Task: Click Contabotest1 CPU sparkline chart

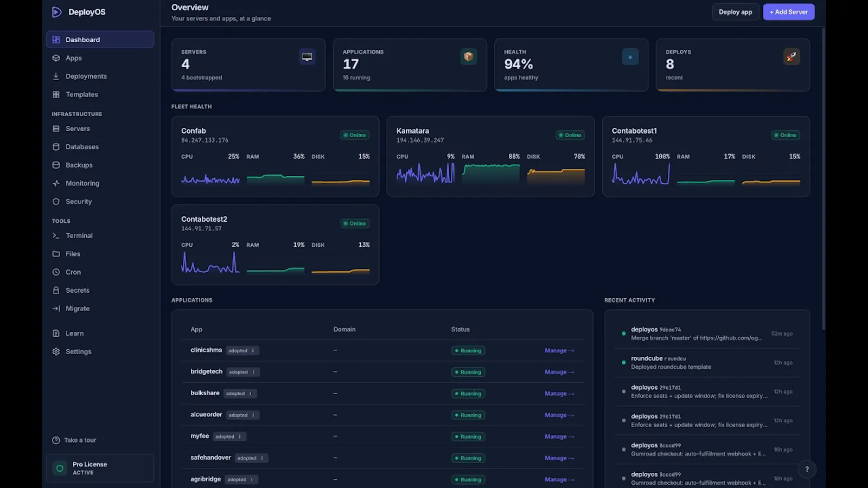Action: click(x=641, y=174)
